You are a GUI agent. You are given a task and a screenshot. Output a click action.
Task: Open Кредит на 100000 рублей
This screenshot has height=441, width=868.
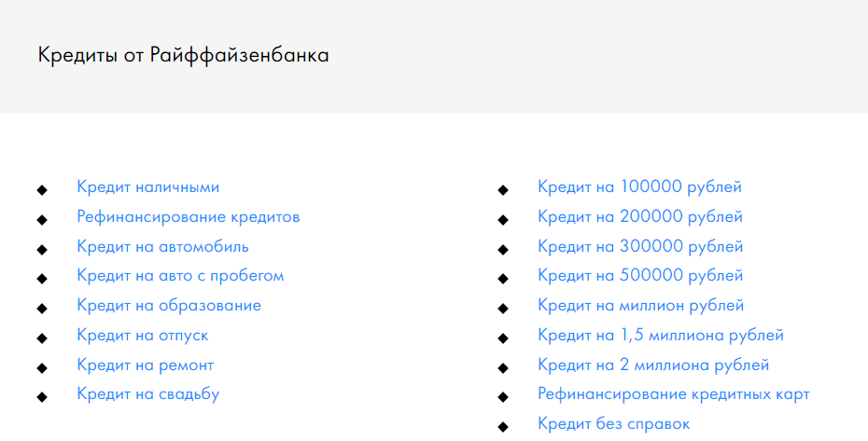click(639, 187)
